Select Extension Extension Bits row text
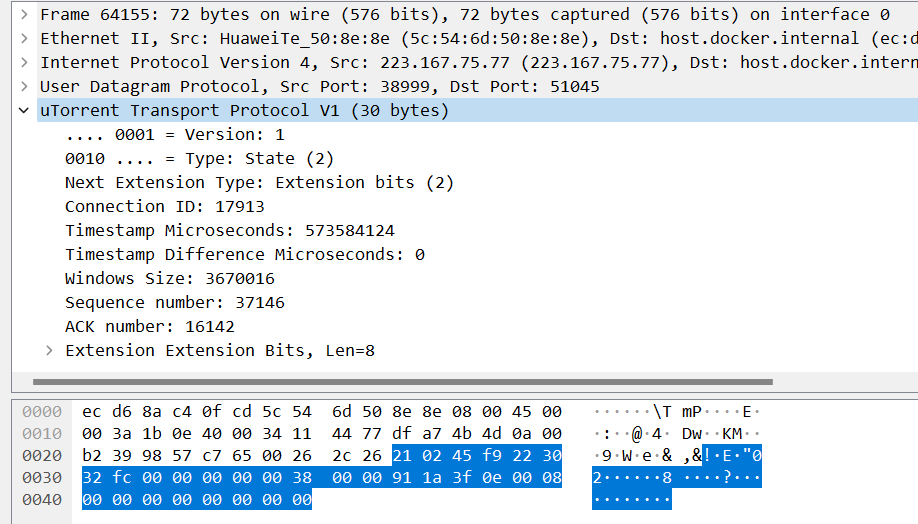The width and height of the screenshot is (918, 524). (x=220, y=350)
